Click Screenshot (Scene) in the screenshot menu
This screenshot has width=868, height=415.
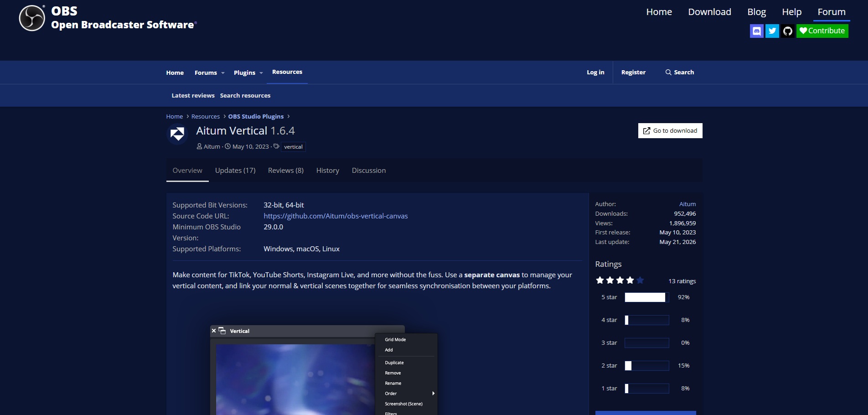click(x=403, y=404)
